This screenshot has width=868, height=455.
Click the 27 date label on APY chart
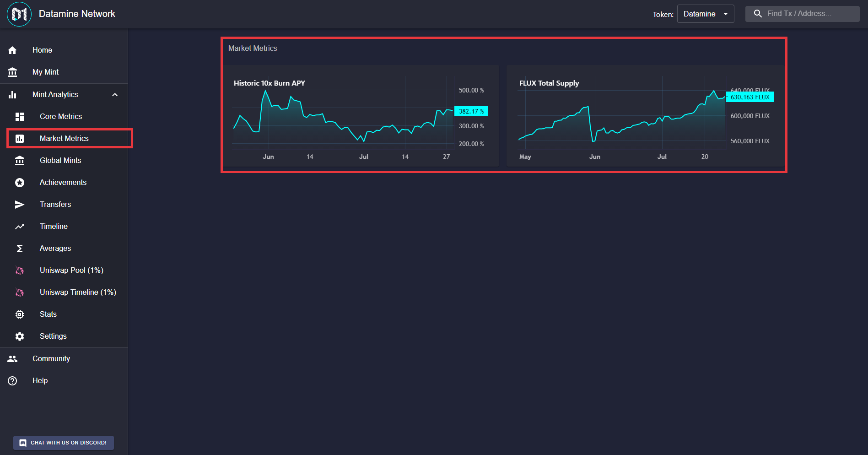coord(447,157)
